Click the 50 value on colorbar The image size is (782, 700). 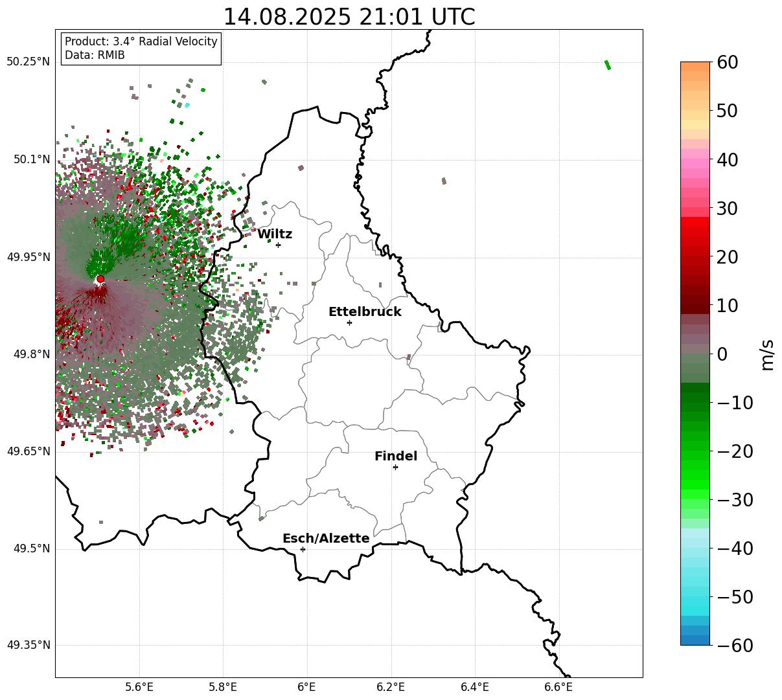[x=728, y=111]
